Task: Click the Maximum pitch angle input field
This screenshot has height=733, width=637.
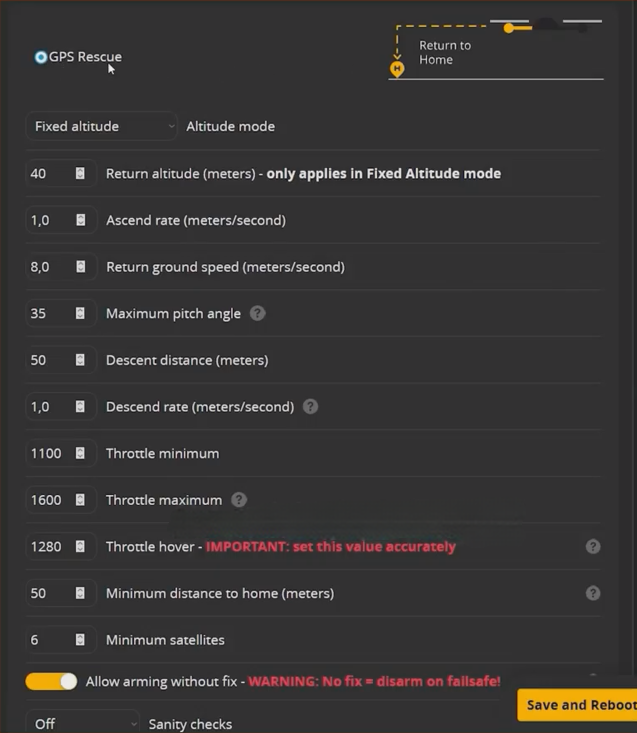Action: point(49,313)
